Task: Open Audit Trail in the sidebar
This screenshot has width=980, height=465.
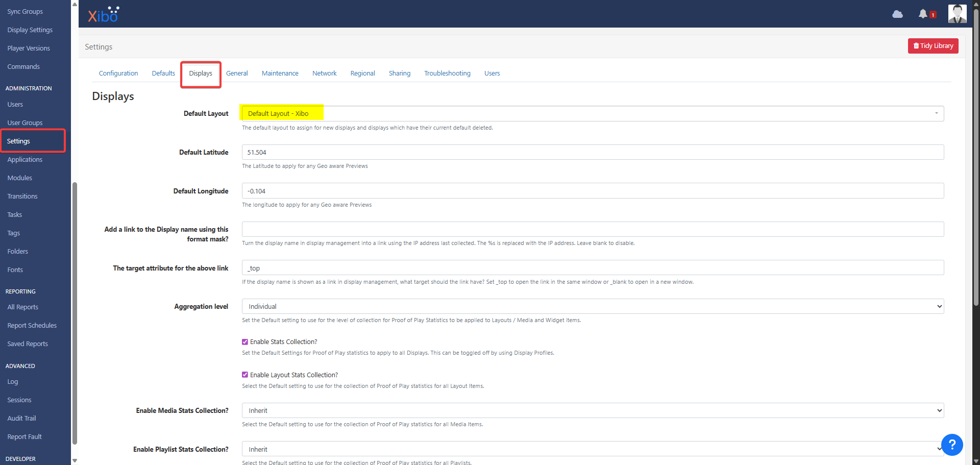Action: pos(21,419)
